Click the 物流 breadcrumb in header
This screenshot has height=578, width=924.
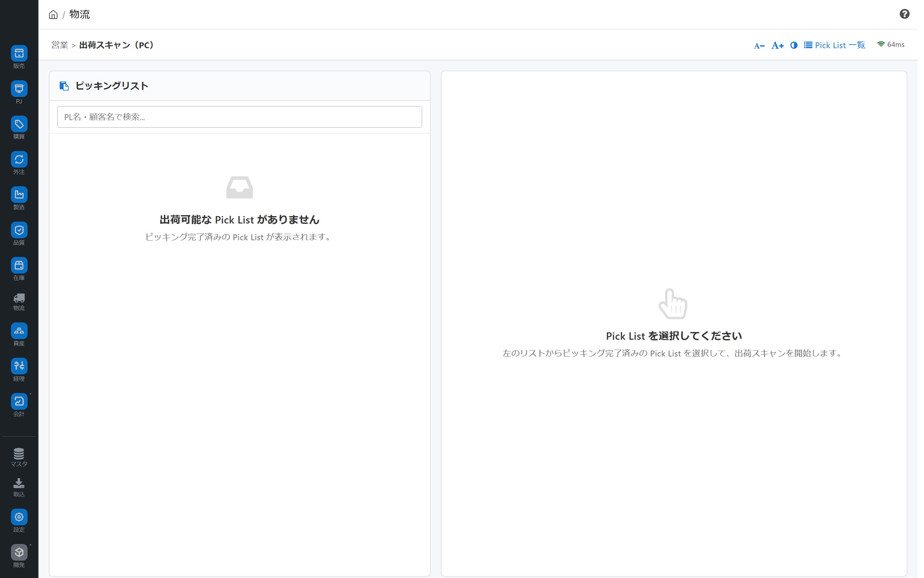(80, 14)
